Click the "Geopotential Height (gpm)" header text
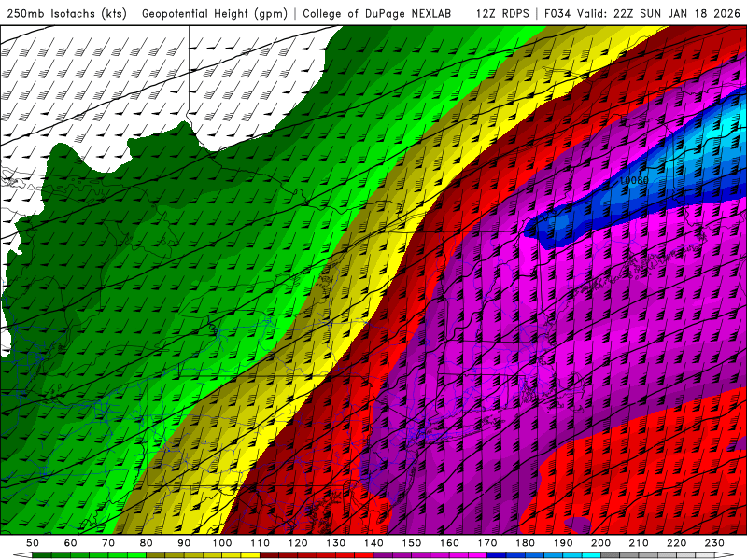747x560 pixels. point(215,14)
